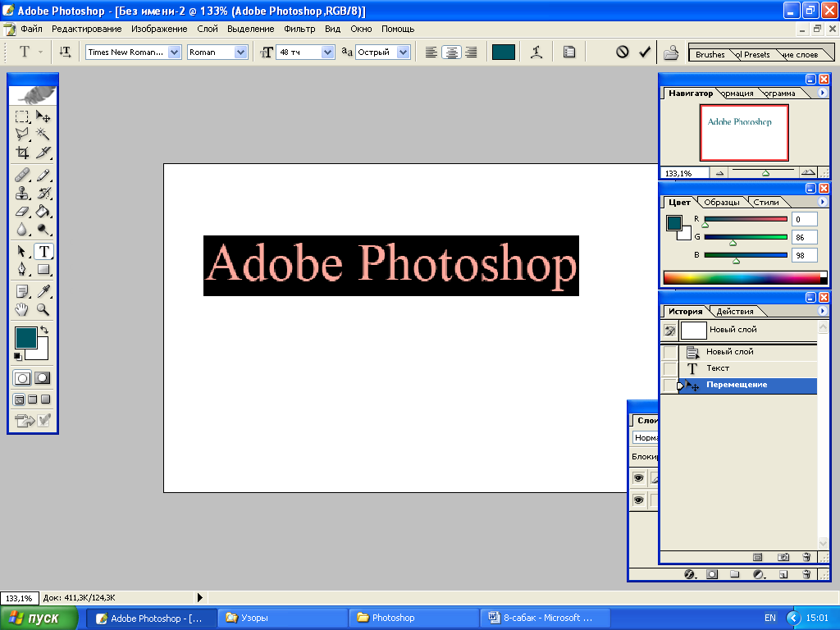The width and height of the screenshot is (840, 630).
Task: Open the Times New Roman font family dropdown
Action: point(174,52)
